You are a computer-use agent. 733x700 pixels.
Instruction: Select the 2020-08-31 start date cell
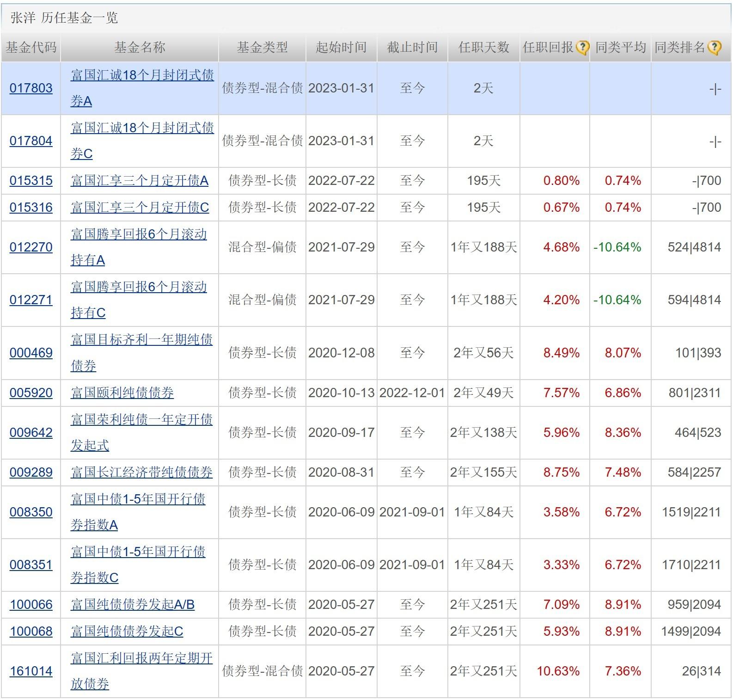341,473
